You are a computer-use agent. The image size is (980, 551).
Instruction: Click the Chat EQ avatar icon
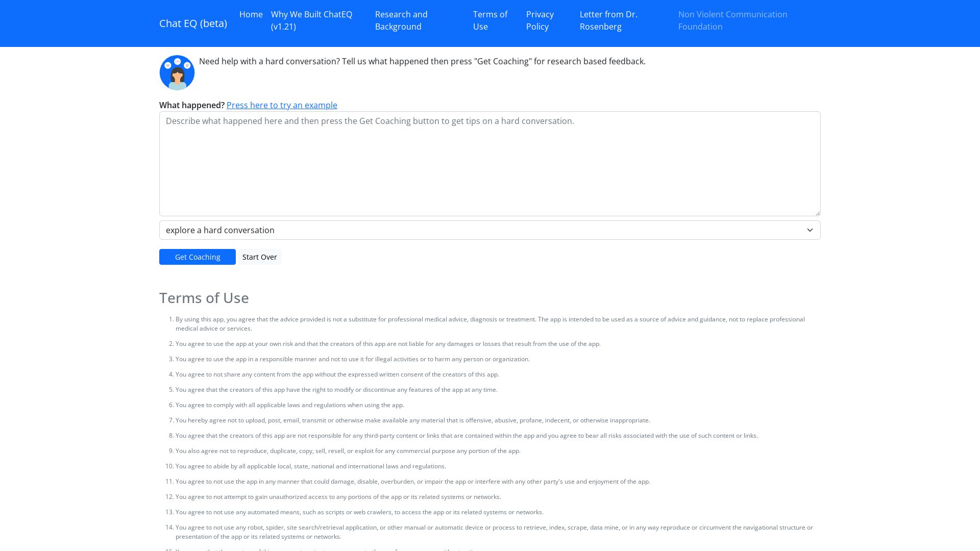[x=177, y=72]
